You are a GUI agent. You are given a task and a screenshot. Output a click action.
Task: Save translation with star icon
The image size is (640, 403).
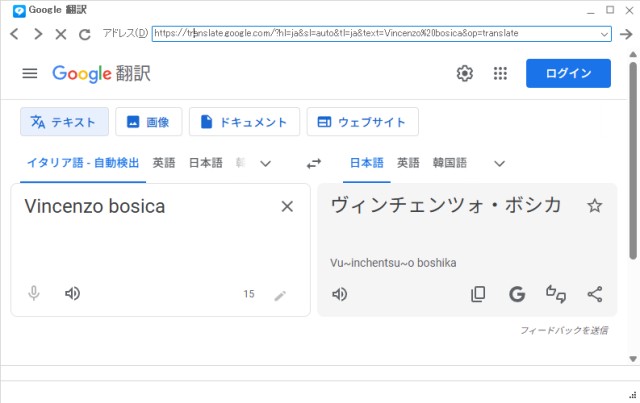click(x=594, y=205)
